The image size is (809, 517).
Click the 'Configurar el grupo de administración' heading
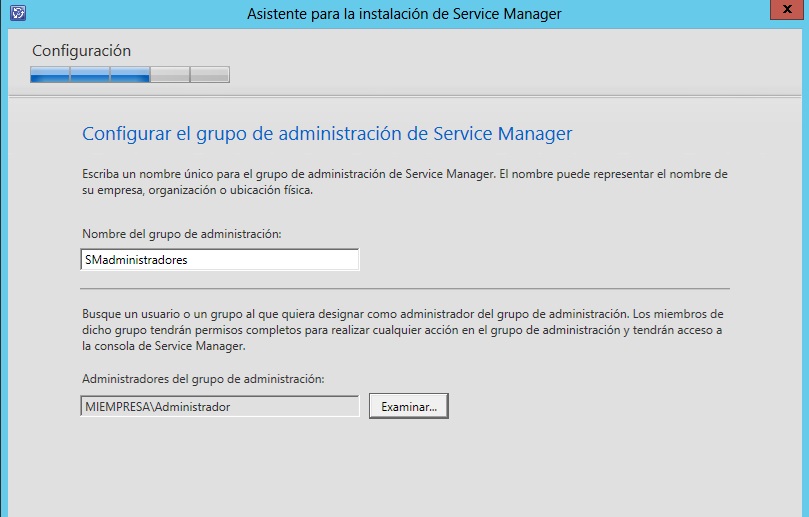coord(327,133)
